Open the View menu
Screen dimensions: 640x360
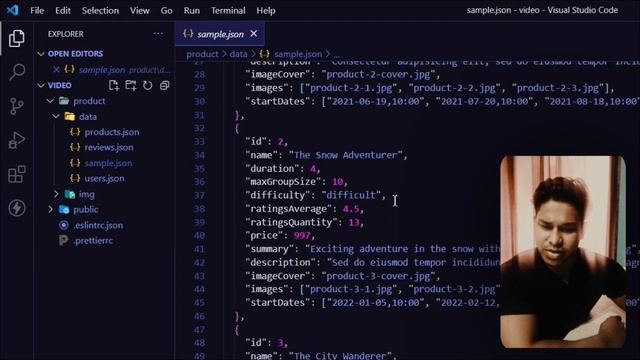[140, 10]
